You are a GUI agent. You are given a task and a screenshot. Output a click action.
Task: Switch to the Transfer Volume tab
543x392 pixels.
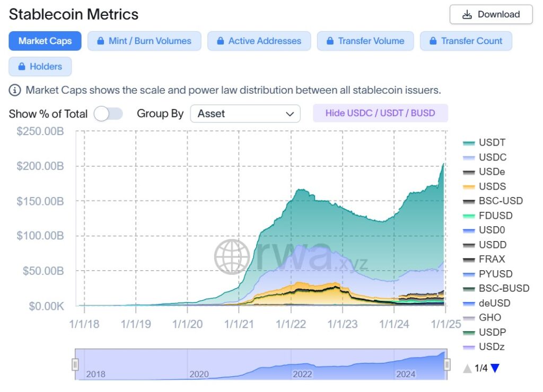tap(366, 41)
